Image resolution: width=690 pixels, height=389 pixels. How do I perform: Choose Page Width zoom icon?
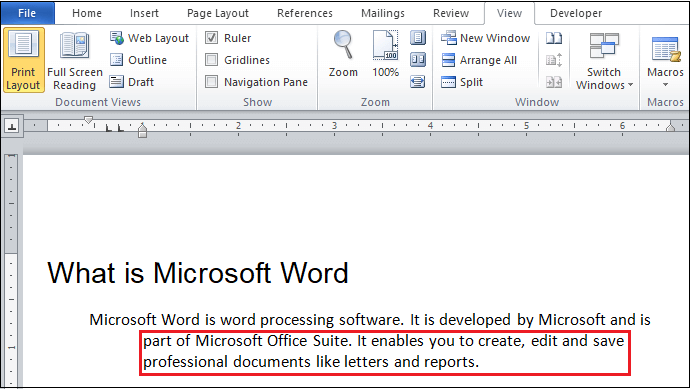[418, 81]
